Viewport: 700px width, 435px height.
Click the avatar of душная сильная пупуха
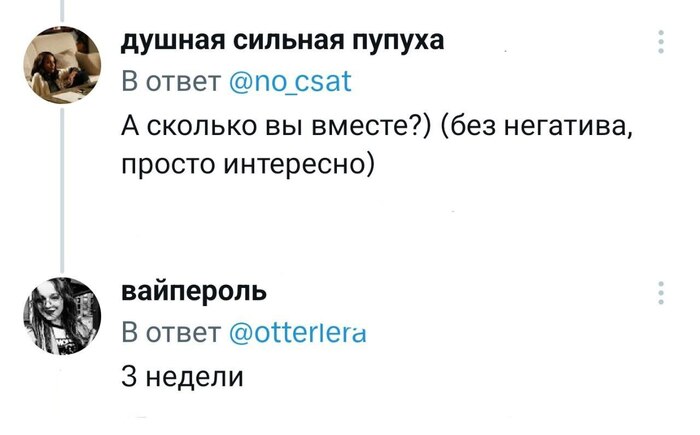tap(60, 65)
